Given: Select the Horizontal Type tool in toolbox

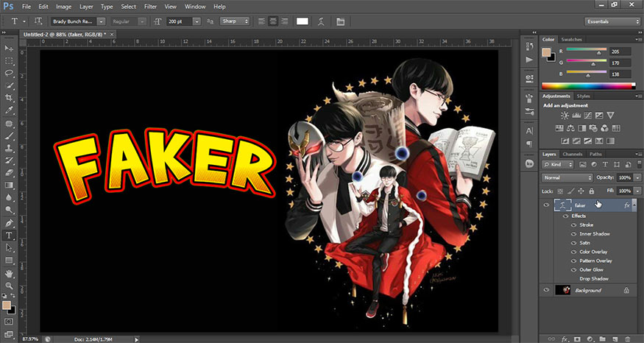Looking at the screenshot, I should (9, 236).
